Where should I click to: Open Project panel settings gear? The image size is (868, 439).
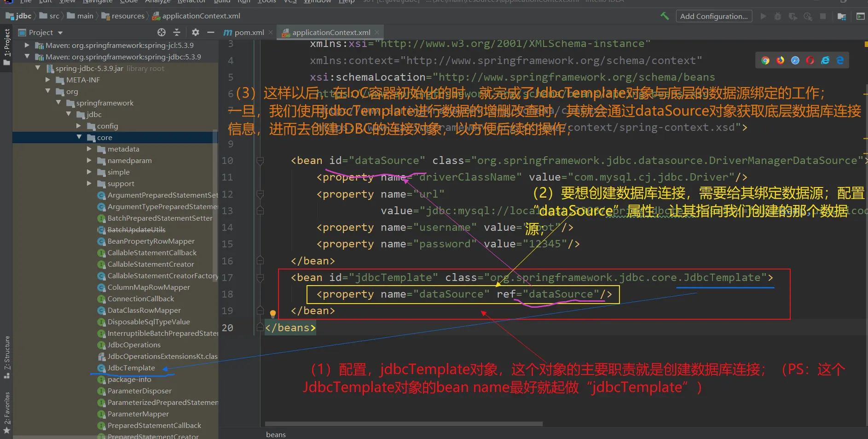(x=196, y=32)
